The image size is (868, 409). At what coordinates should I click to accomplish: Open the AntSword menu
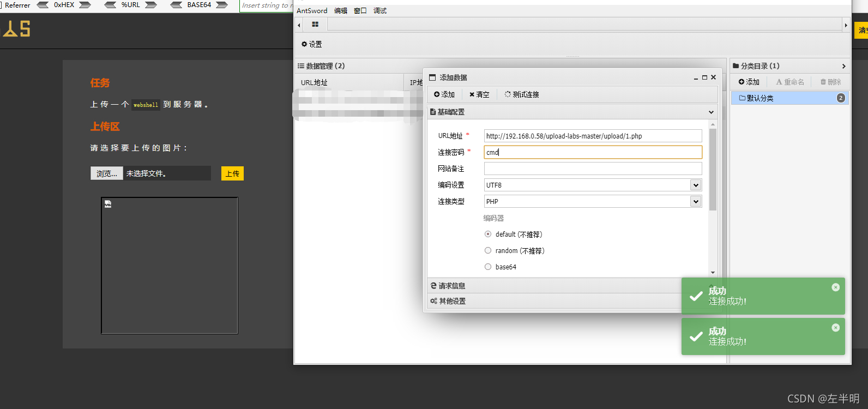[x=312, y=11]
